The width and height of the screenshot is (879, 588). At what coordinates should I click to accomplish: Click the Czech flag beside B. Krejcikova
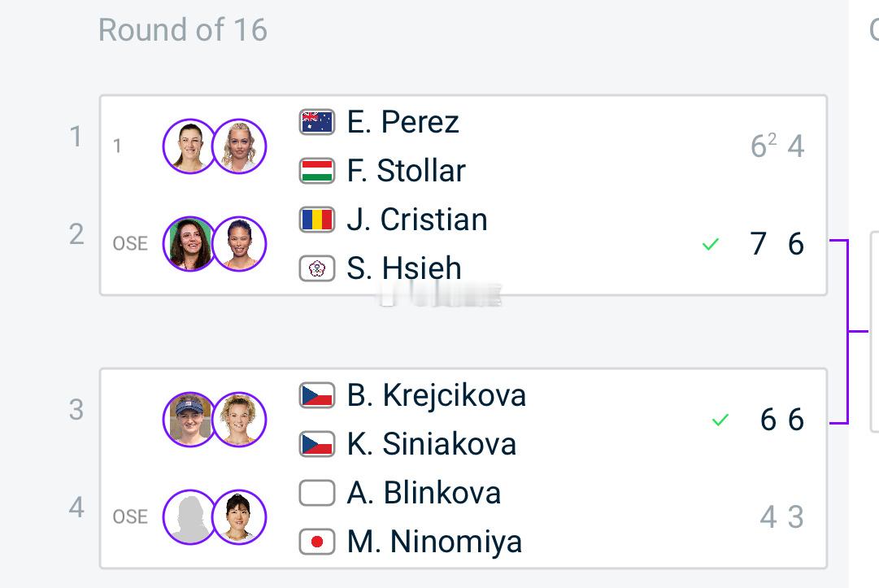pyautogui.click(x=317, y=395)
